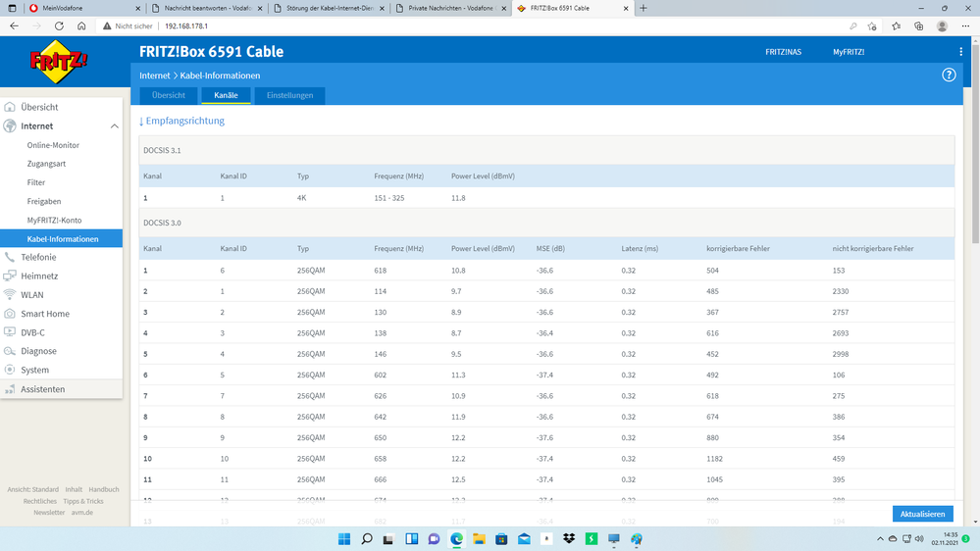Open the Telefonie section in sidebar

(x=38, y=257)
